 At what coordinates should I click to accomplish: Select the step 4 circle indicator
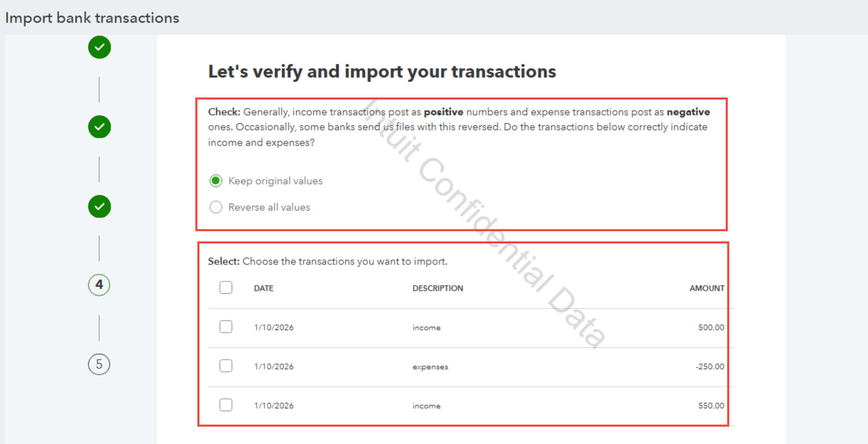pos(99,285)
